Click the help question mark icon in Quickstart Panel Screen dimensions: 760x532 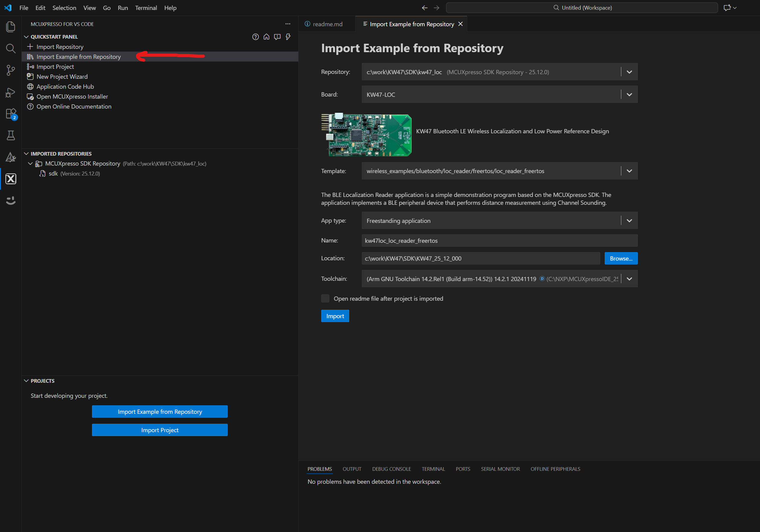click(255, 37)
